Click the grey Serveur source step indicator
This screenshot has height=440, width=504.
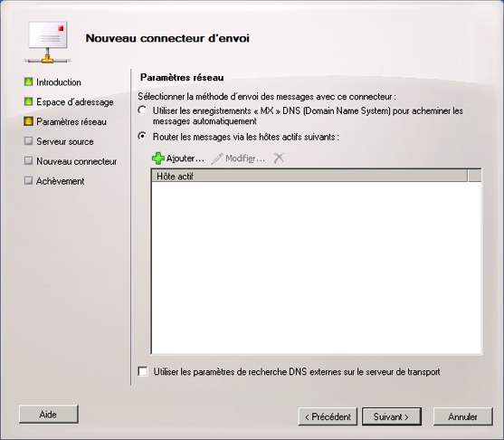pyautogui.click(x=28, y=141)
